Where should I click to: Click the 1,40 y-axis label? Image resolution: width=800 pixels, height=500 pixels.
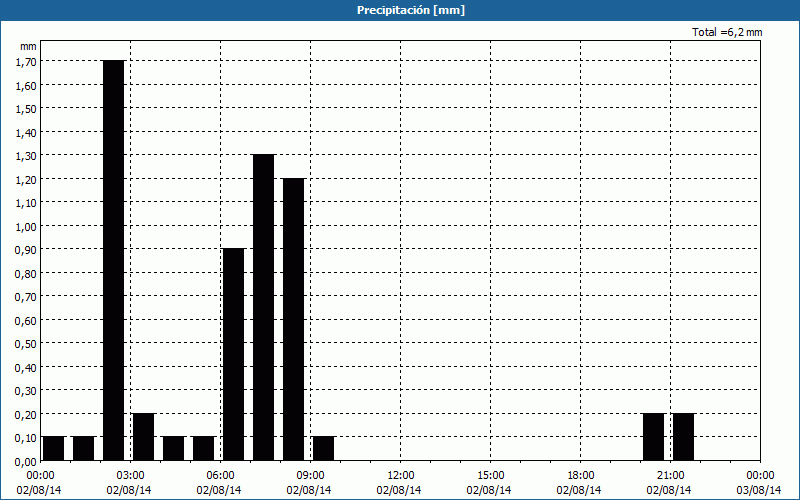tap(26, 133)
